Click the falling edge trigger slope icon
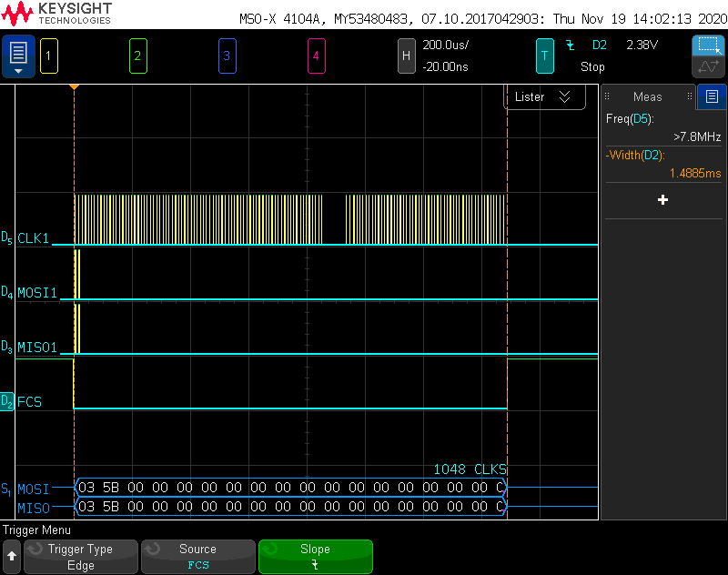This screenshot has width=728, height=575. click(571, 45)
